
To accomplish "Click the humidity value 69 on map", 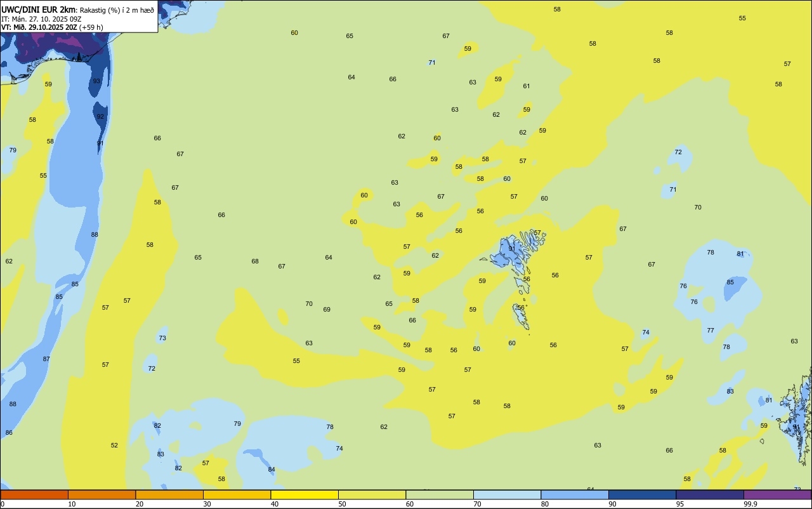I will 327,309.
